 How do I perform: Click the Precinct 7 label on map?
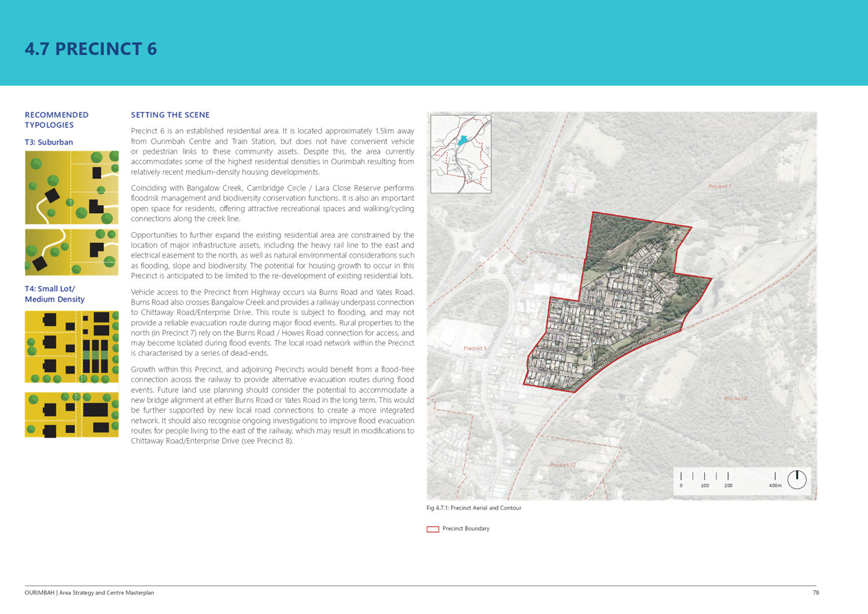click(x=719, y=186)
